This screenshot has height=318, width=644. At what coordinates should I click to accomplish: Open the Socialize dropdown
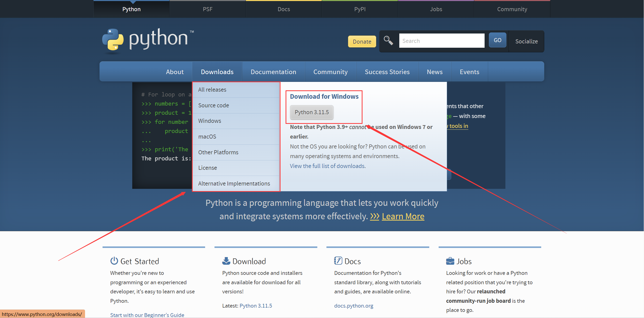[x=526, y=41]
